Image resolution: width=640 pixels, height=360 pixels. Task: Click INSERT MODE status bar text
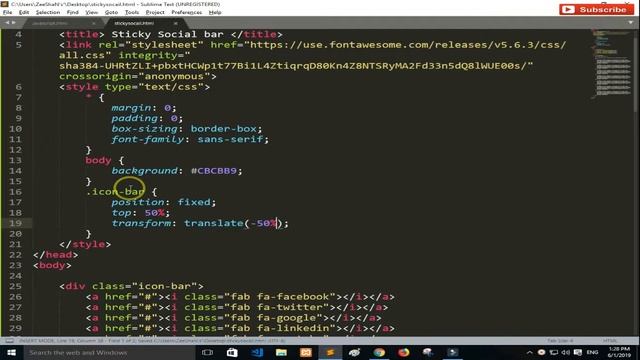pyautogui.click(x=37, y=340)
